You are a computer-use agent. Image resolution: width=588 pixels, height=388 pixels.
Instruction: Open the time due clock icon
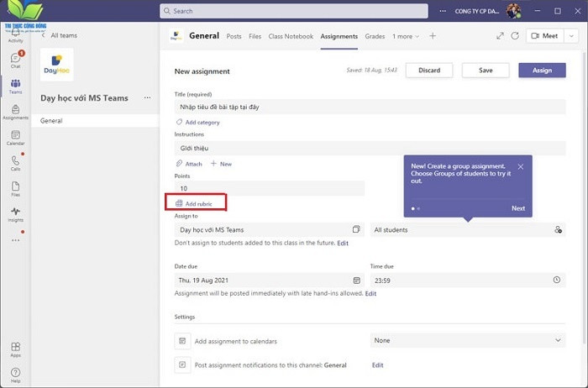click(556, 280)
